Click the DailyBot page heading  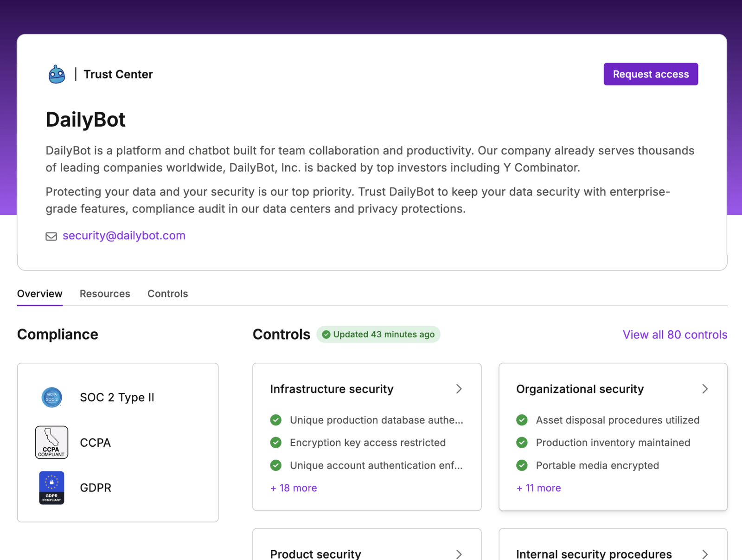click(85, 120)
